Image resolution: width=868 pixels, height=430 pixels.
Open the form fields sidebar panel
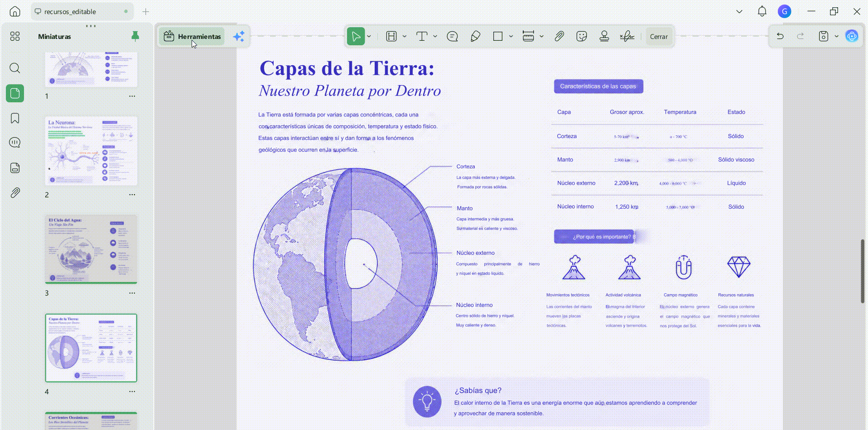[15, 168]
